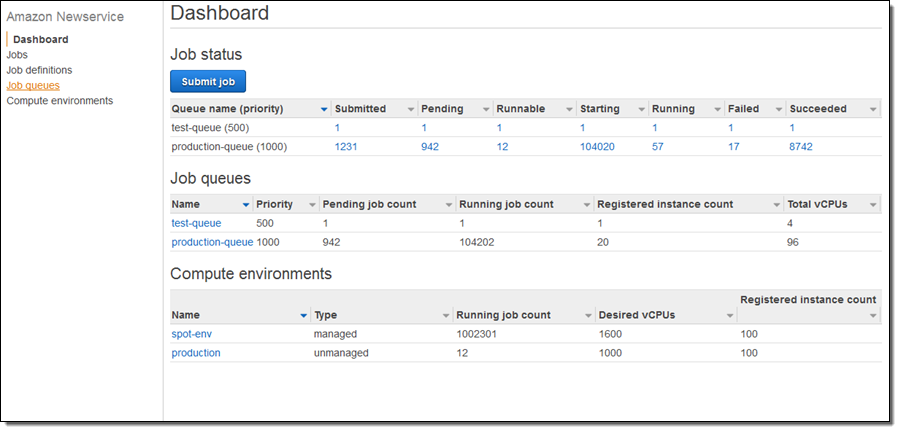Click production-queue submitted count 1231

pyautogui.click(x=346, y=146)
